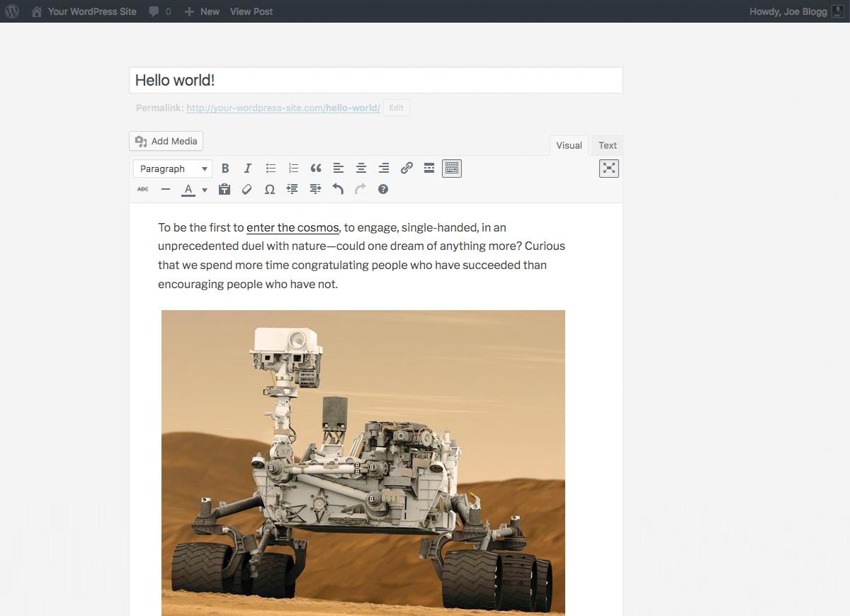Insert Read More tag
This screenshot has width=850, height=616.
(x=429, y=169)
